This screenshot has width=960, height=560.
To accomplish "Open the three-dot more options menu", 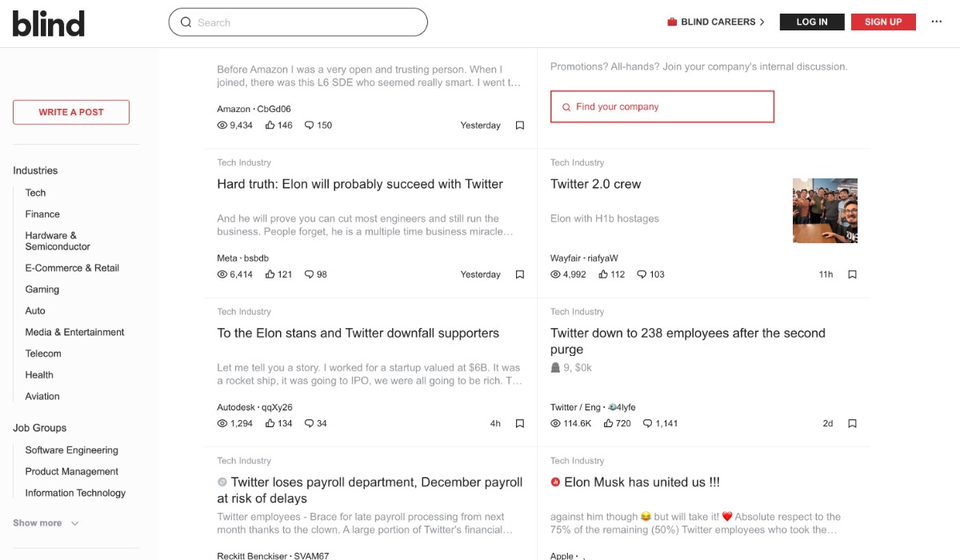I will pyautogui.click(x=937, y=22).
